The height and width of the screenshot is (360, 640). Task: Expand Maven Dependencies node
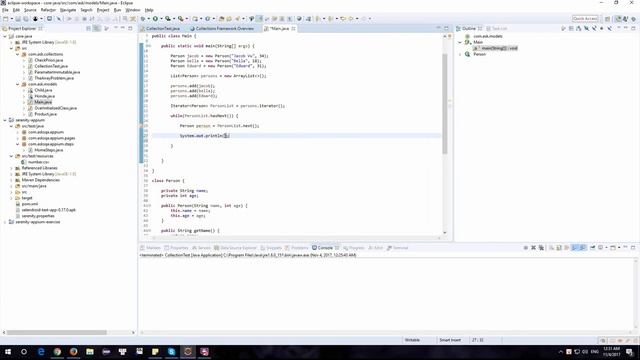(11, 180)
